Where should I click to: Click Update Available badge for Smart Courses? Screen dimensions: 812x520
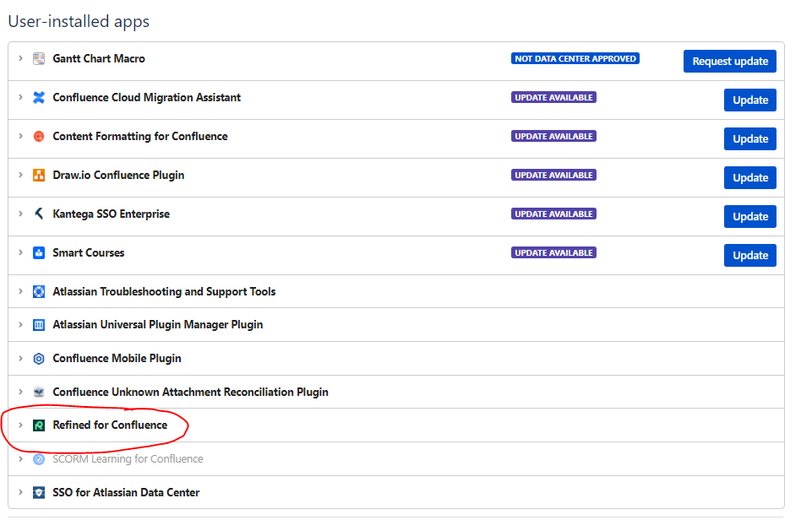pos(553,252)
